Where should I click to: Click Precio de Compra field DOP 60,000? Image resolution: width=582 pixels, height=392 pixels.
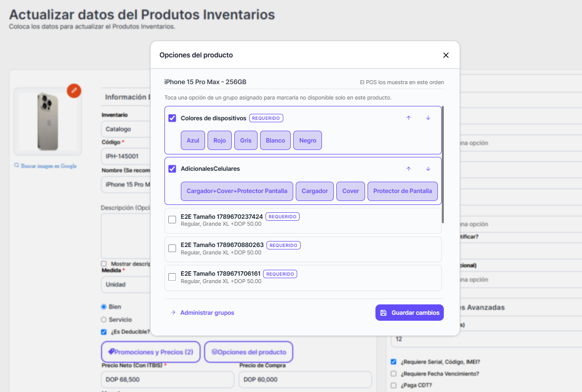[305, 380]
